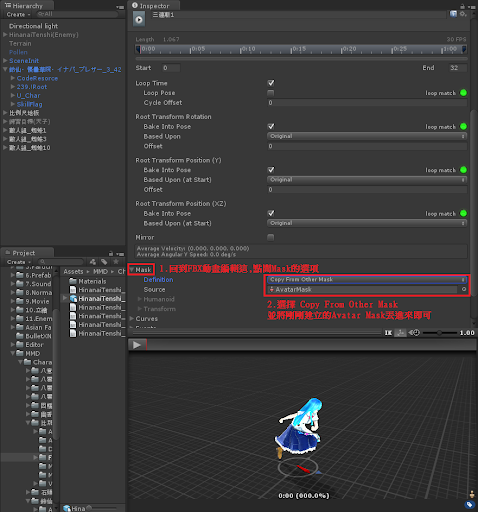
Task: Open the Hierarchy panel options menu
Action: pyautogui.click(x=120, y=7)
